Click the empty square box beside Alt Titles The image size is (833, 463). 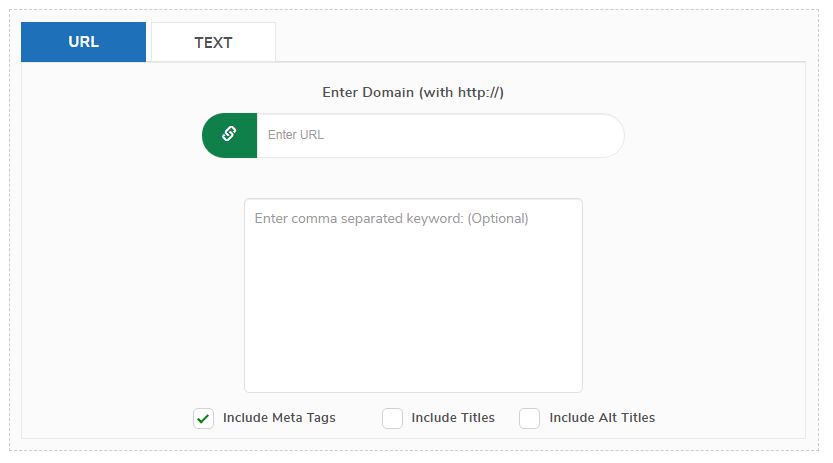pos(530,418)
